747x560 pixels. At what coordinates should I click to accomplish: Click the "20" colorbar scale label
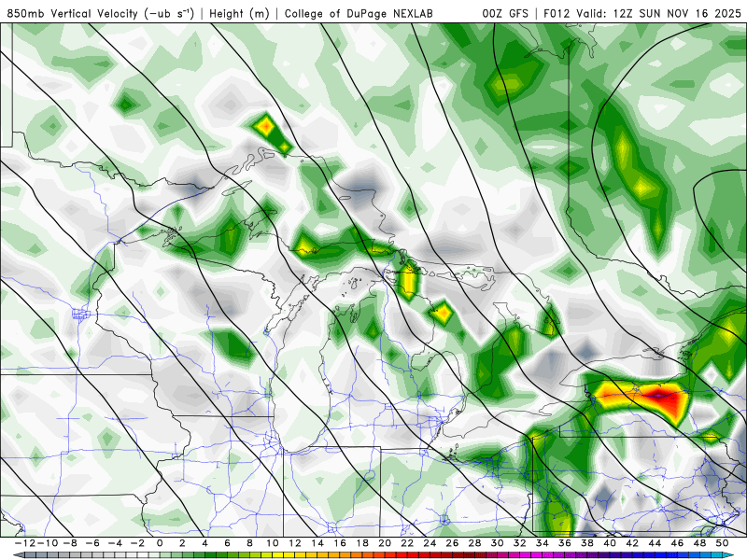point(385,543)
